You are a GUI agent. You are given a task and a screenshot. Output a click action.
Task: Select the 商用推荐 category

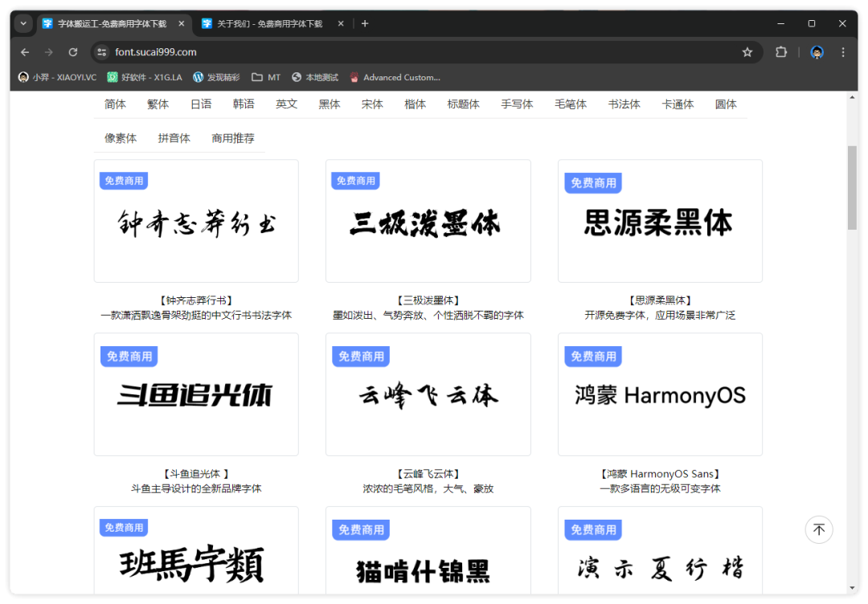[233, 138]
